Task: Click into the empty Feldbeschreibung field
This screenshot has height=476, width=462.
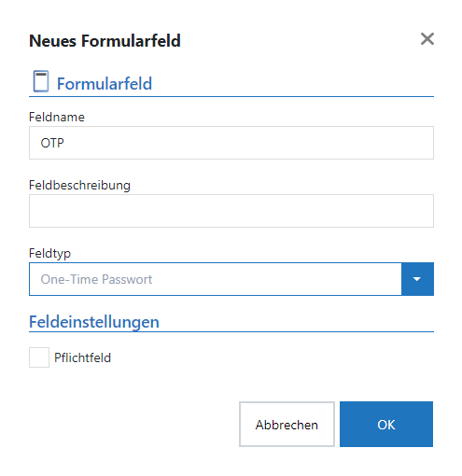Action: (231, 211)
